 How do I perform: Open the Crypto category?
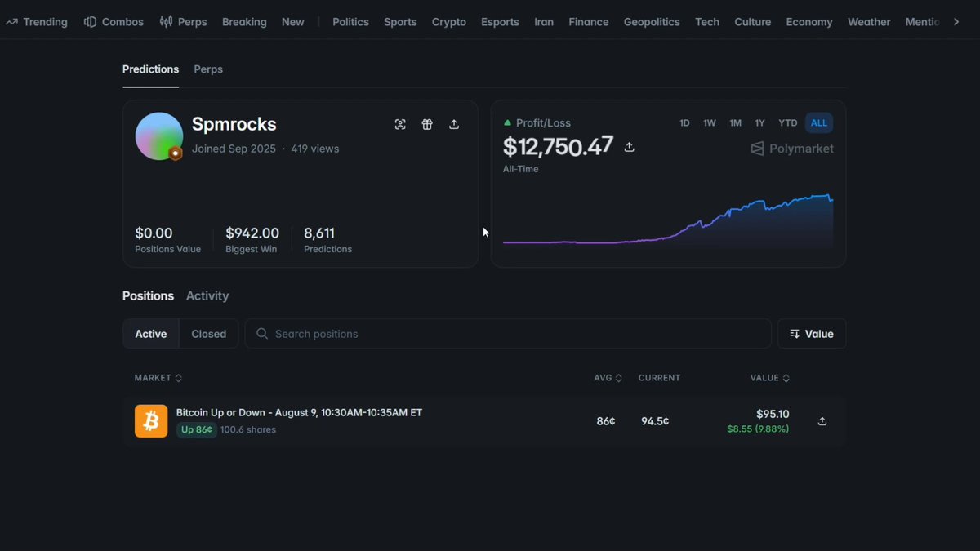pos(449,22)
